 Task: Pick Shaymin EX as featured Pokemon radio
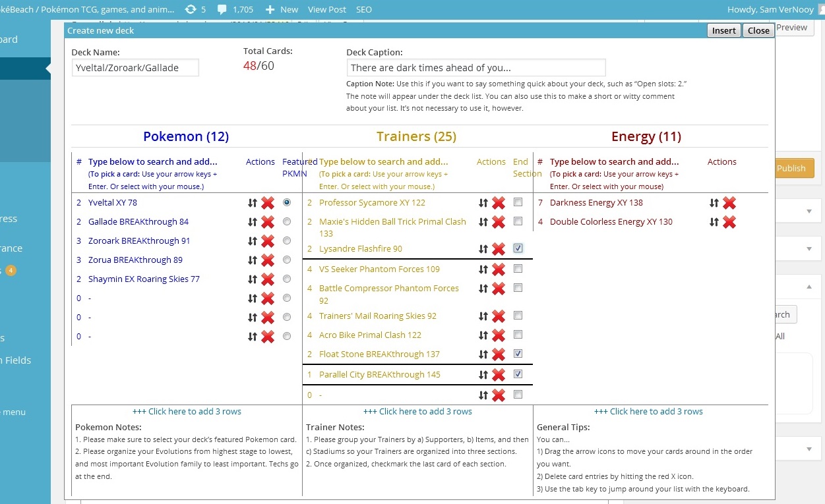click(x=286, y=279)
